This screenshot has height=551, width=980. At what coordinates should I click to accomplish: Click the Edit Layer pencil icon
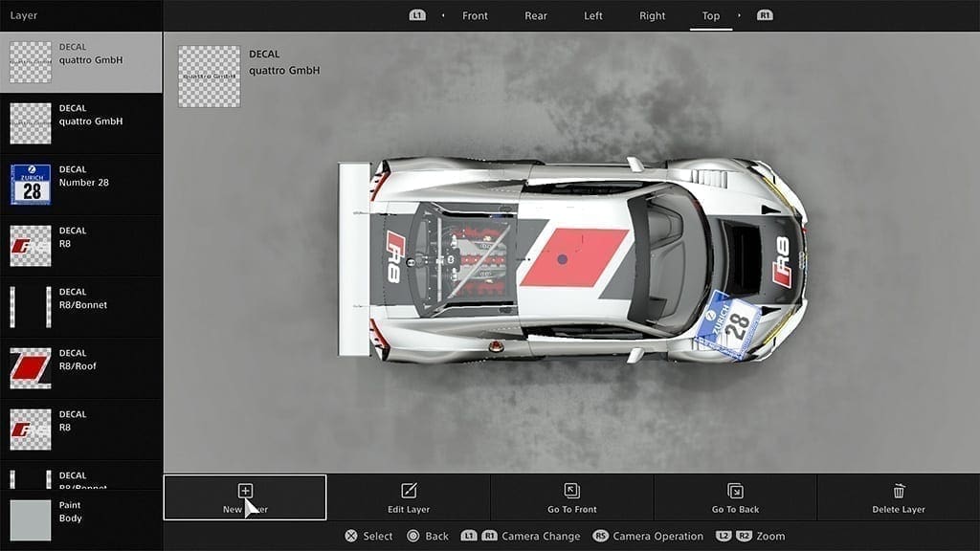pos(409,491)
